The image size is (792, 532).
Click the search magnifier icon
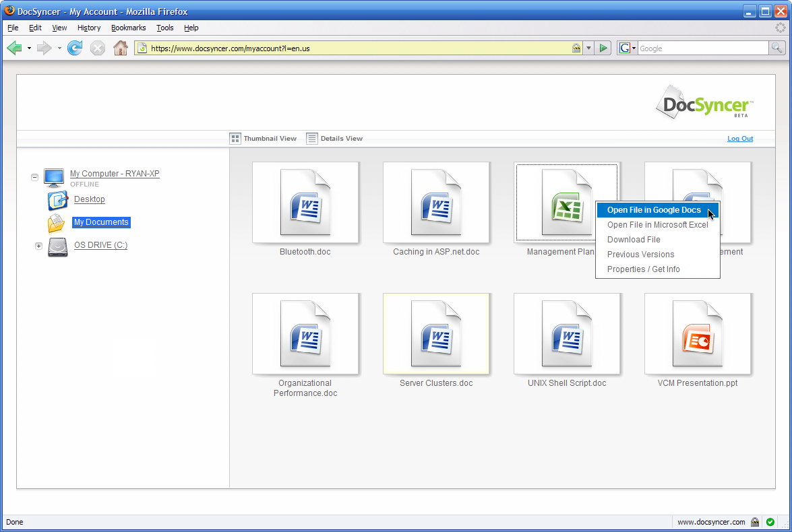pos(777,48)
